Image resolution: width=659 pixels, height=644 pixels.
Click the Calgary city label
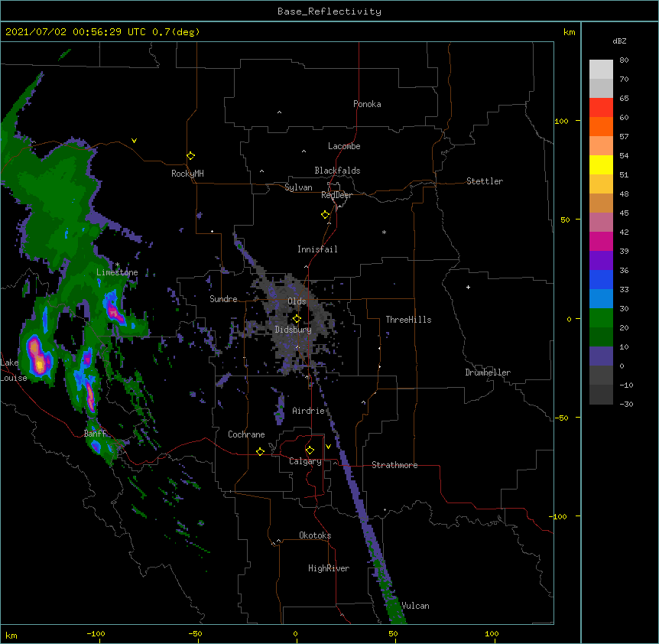point(305,461)
